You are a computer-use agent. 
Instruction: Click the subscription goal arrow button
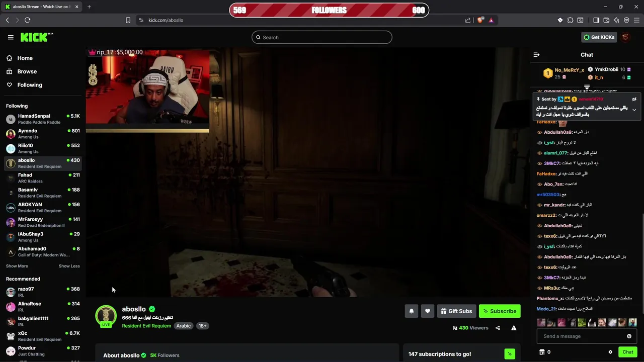(x=510, y=354)
